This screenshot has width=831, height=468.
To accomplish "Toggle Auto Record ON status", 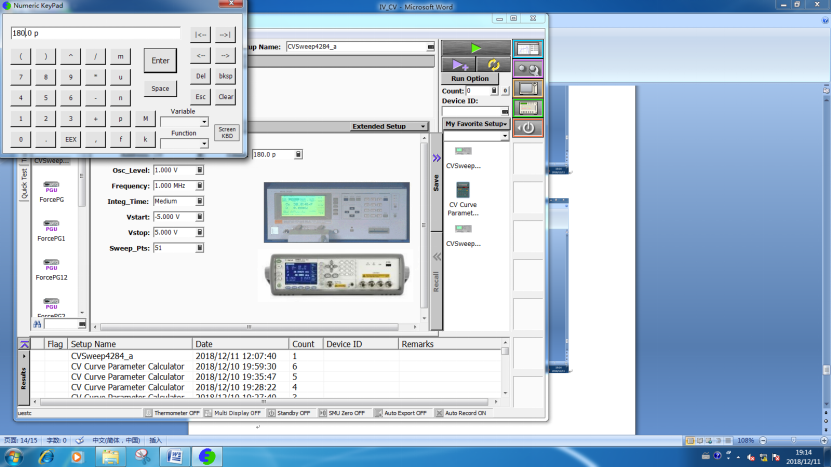I will pos(461,413).
